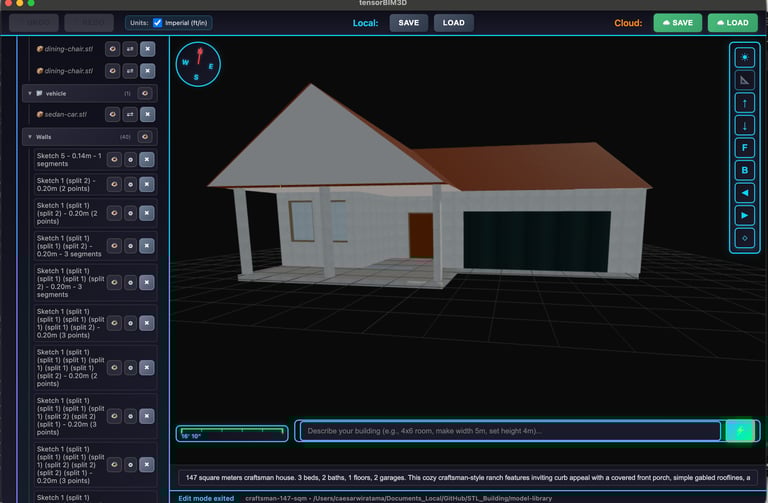Click circle edit icon for Sketch 1 (split 2) 0.20m (2 points)

[130, 185]
